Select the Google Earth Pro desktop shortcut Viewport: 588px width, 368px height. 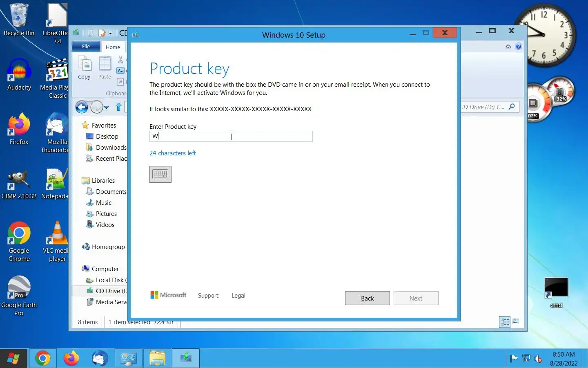coord(19,296)
